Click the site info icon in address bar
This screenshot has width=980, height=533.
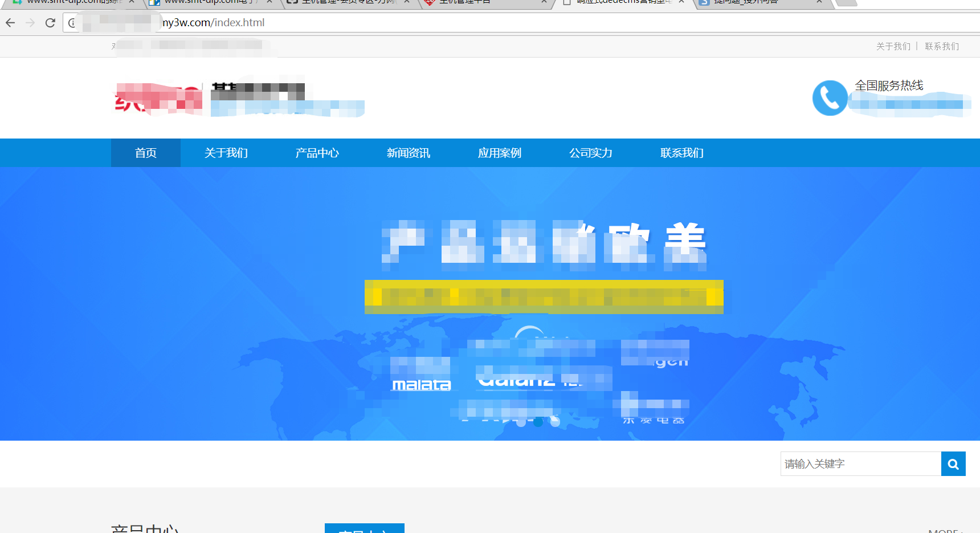tap(72, 23)
